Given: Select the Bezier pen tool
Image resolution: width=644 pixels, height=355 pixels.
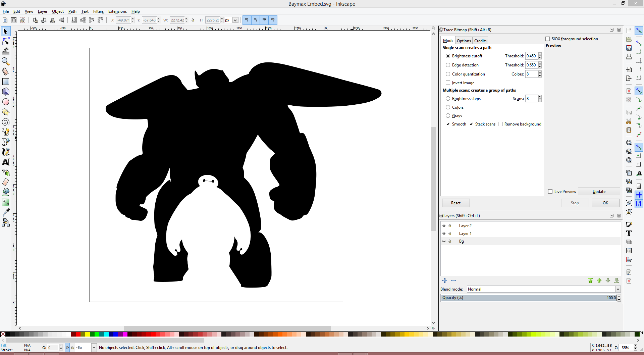Looking at the screenshot, I should click(x=5, y=142).
